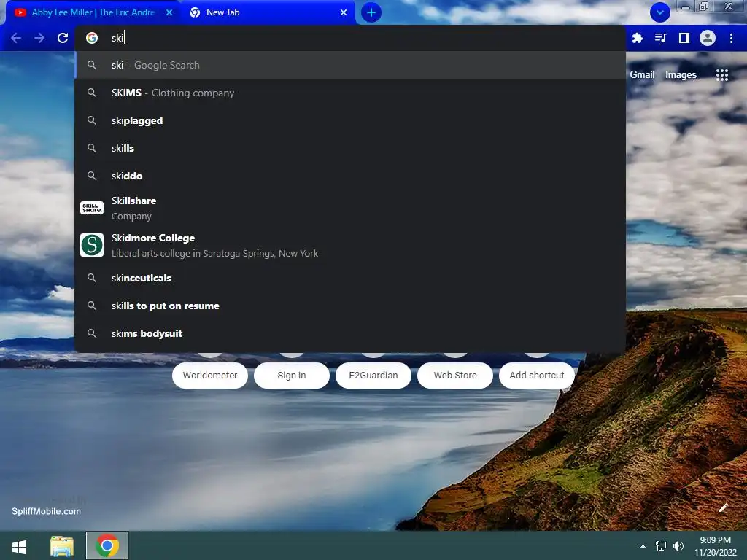Close the Abby Lee Miller YouTube tab
The image size is (747, 560).
(169, 12)
